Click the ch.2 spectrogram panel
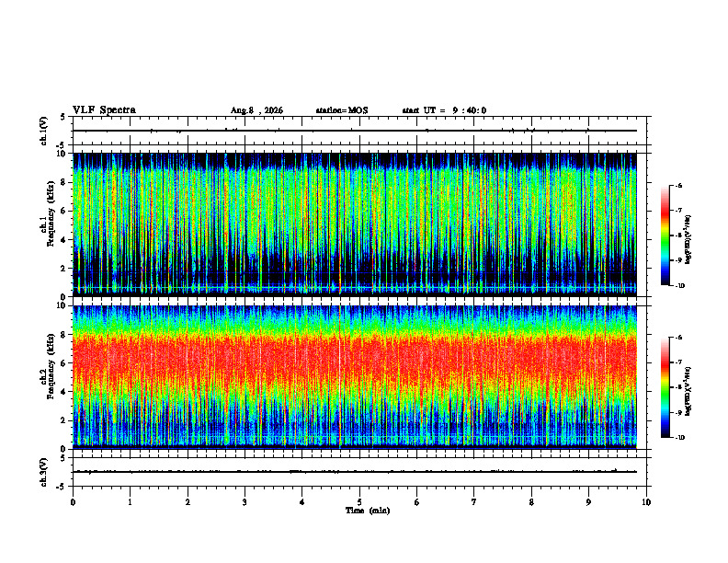Viewport: 728px width, 563px height. coord(355,377)
